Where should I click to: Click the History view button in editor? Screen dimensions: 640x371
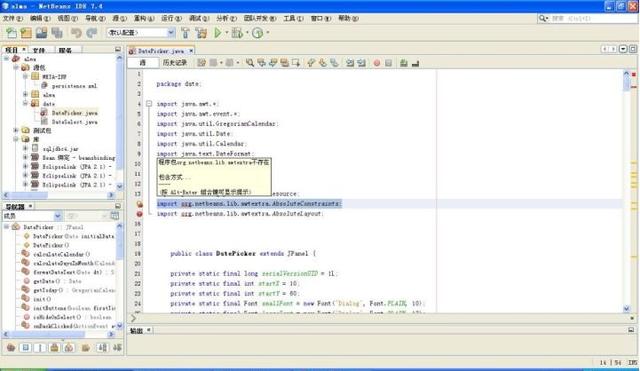(175, 63)
